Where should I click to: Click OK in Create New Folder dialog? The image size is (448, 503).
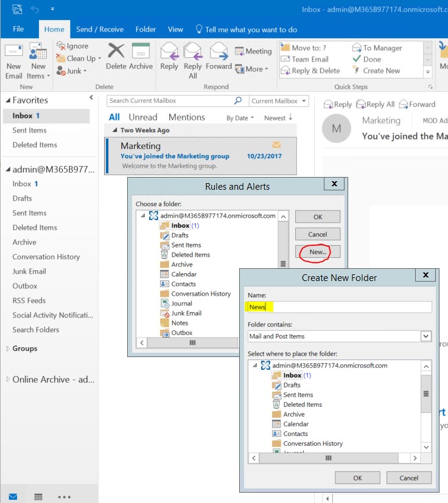[x=357, y=478]
